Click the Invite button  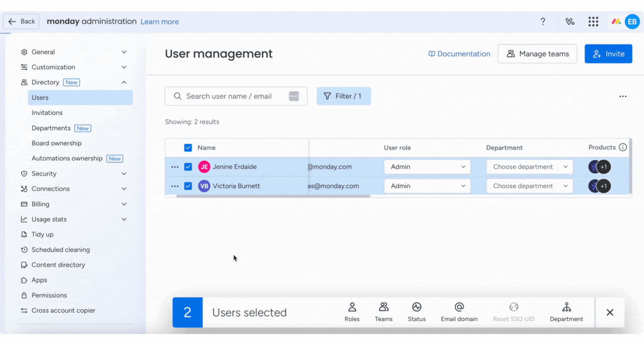coord(608,54)
